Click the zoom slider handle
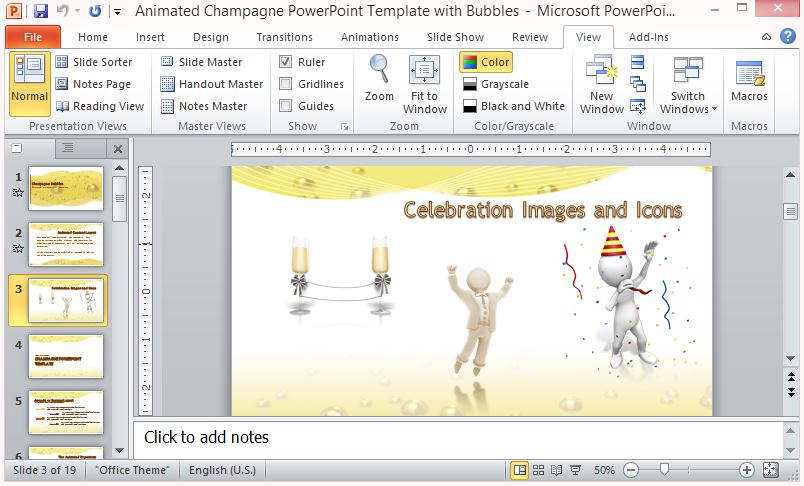The width and height of the screenshot is (804, 486). (663, 470)
